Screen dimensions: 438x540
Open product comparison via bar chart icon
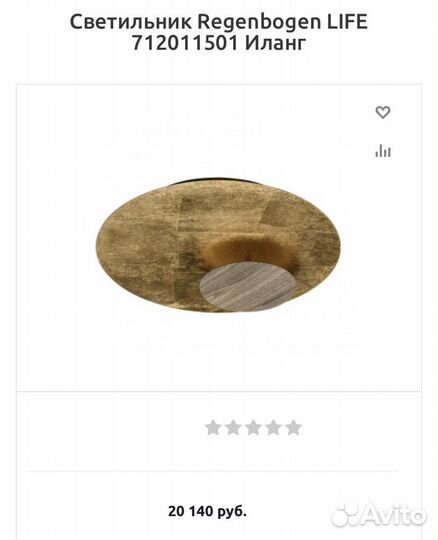(x=383, y=151)
